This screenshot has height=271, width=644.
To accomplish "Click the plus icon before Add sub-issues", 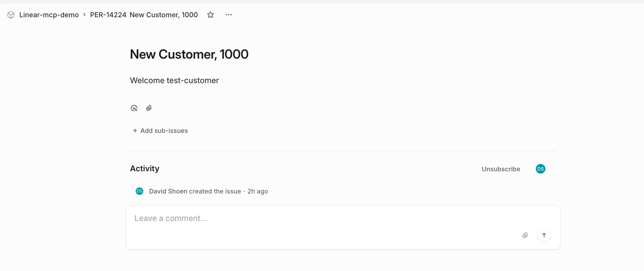I will tap(135, 131).
